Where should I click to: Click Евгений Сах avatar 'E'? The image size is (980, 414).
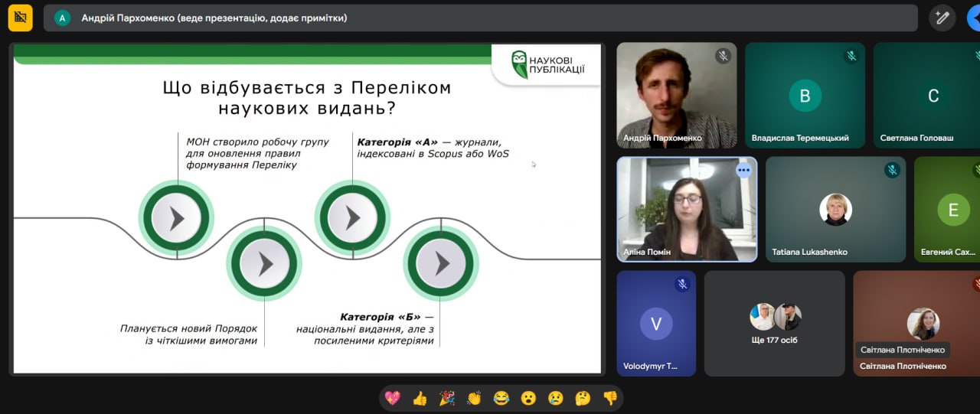[953, 210]
